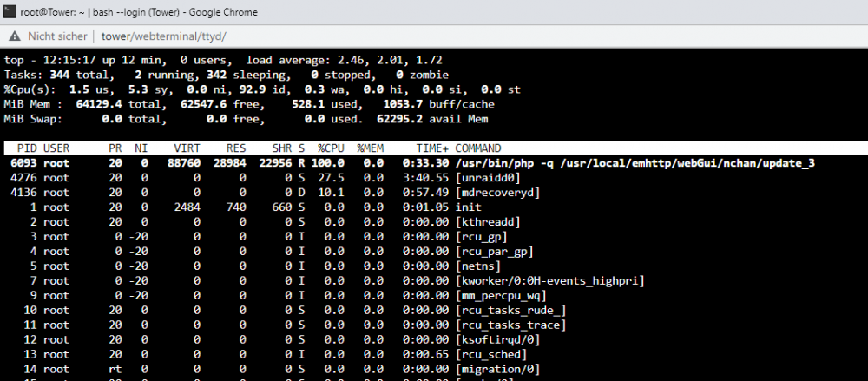Click the 'Nicht sicher' warning triangle icon
Viewport: 868px width, 381px height.
click(15, 36)
